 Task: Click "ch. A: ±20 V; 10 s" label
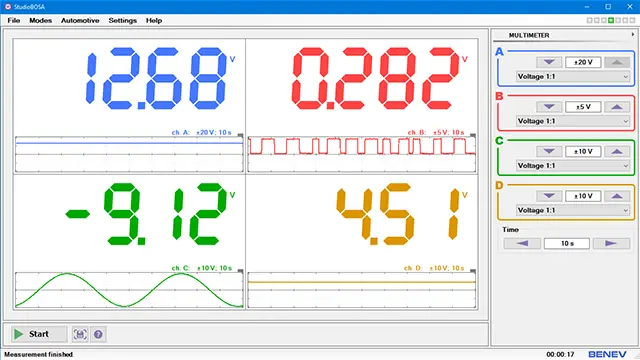click(201, 132)
